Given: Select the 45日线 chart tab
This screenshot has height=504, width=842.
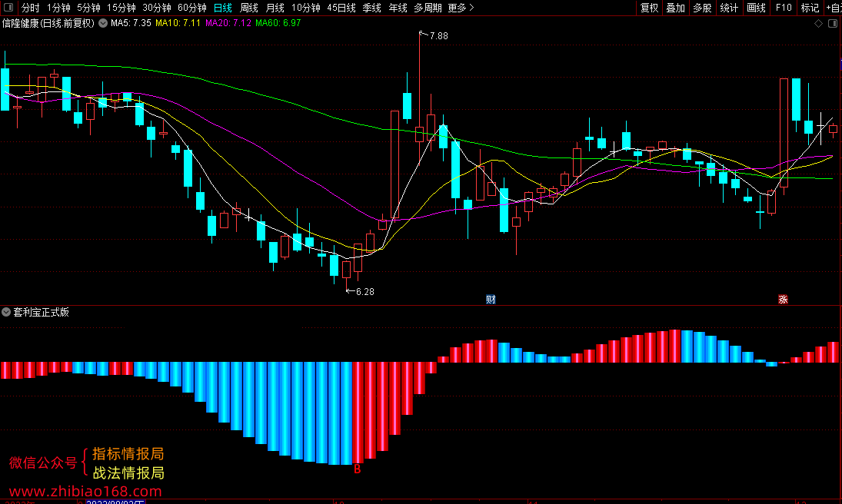Looking at the screenshot, I should pyautogui.click(x=341, y=8).
